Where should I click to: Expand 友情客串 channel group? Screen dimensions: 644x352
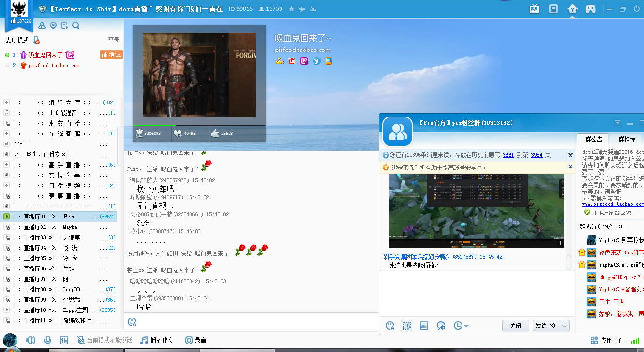coord(7,175)
